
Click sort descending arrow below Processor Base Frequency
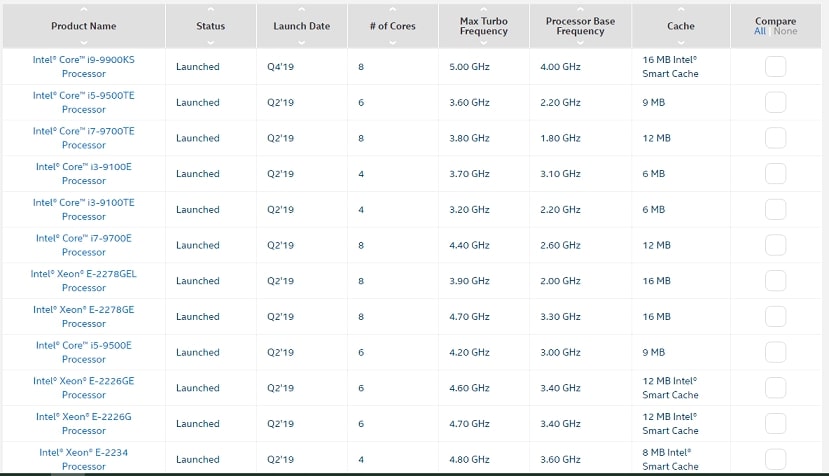click(580, 43)
